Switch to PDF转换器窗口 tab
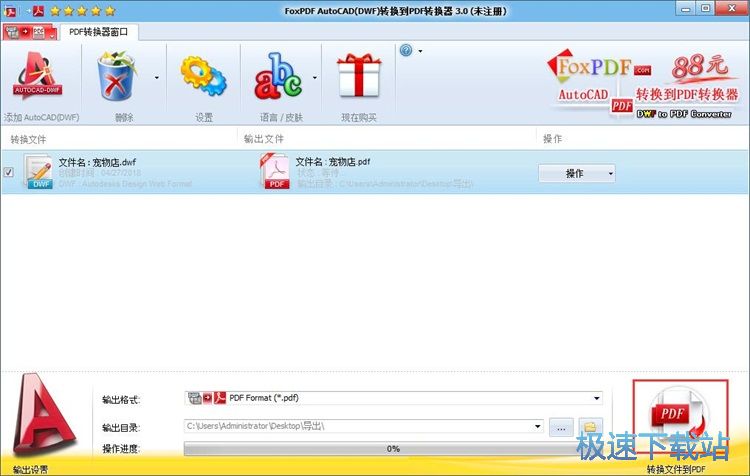 pyautogui.click(x=99, y=32)
